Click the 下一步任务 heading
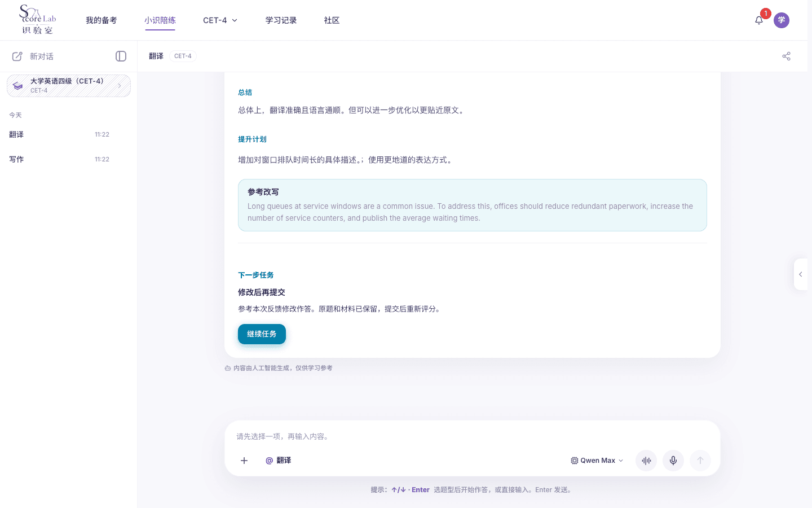The width and height of the screenshot is (812, 508). [256, 275]
